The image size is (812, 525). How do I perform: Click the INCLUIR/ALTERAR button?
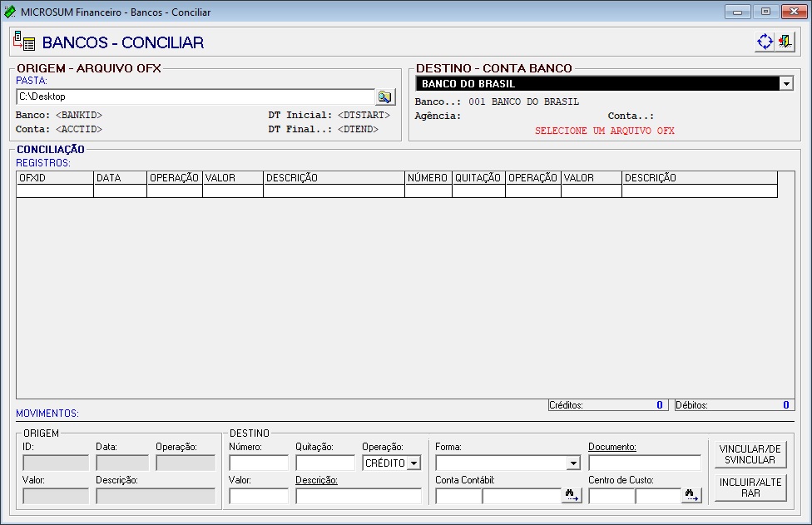click(750, 488)
